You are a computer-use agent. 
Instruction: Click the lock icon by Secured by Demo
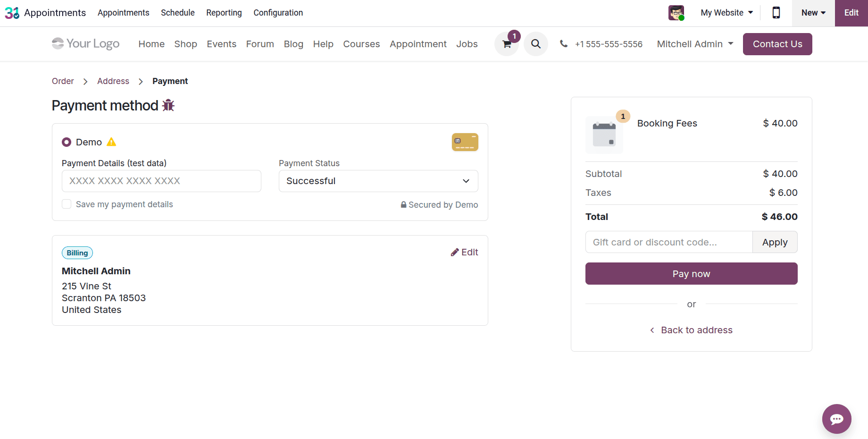(x=404, y=205)
